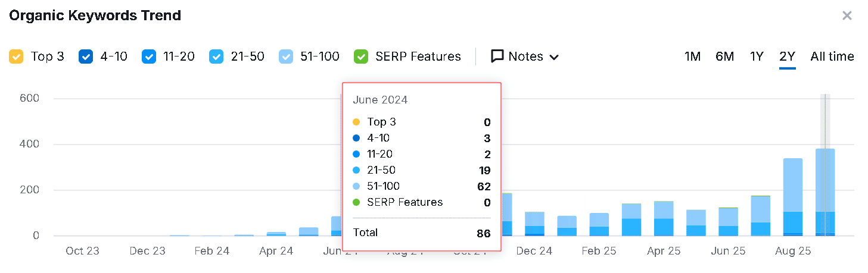Expand the Notes dropdown chevron

554,57
